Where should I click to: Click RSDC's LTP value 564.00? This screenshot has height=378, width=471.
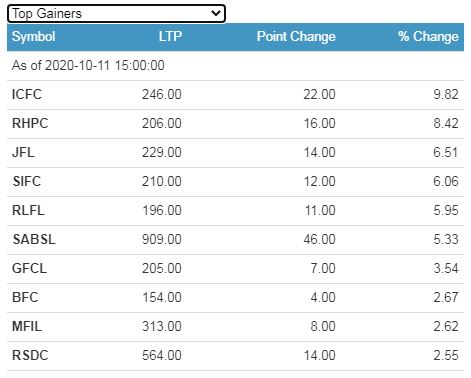[x=162, y=355]
